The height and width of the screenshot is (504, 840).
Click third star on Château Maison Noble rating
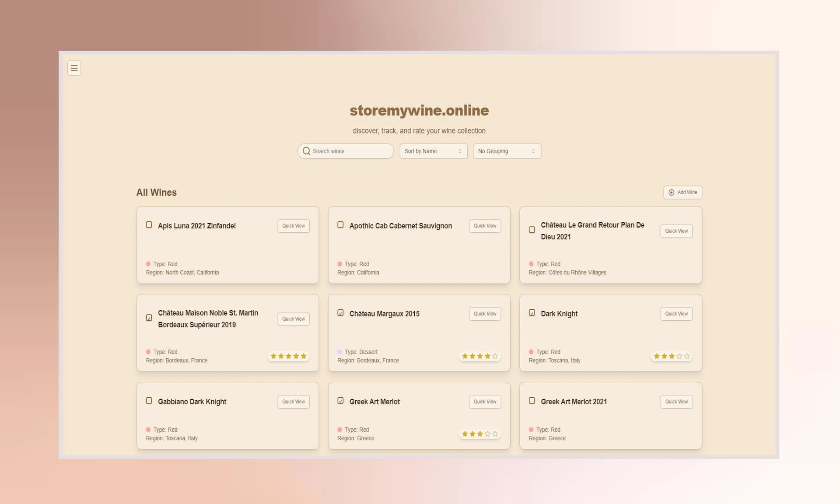point(288,356)
